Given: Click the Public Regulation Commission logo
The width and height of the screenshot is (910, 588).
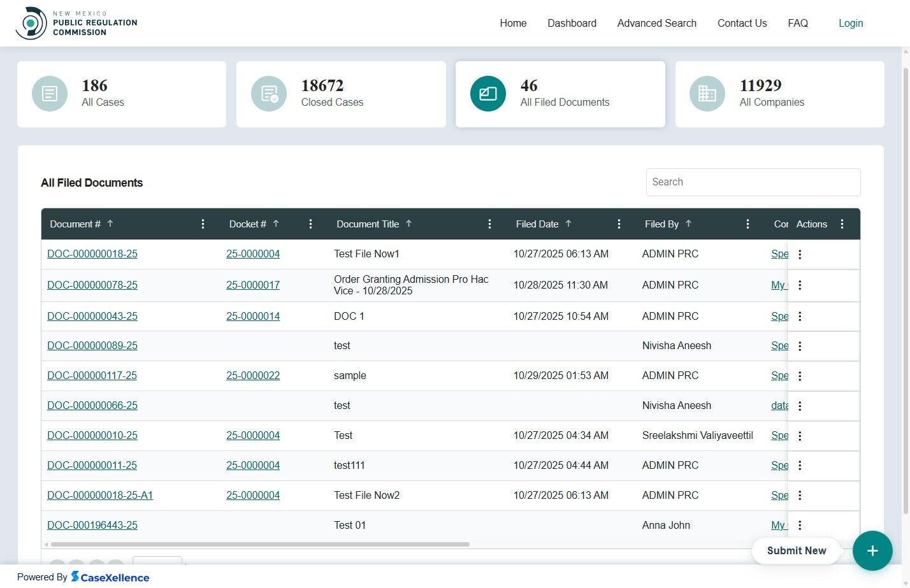Looking at the screenshot, I should pyautogui.click(x=76, y=22).
